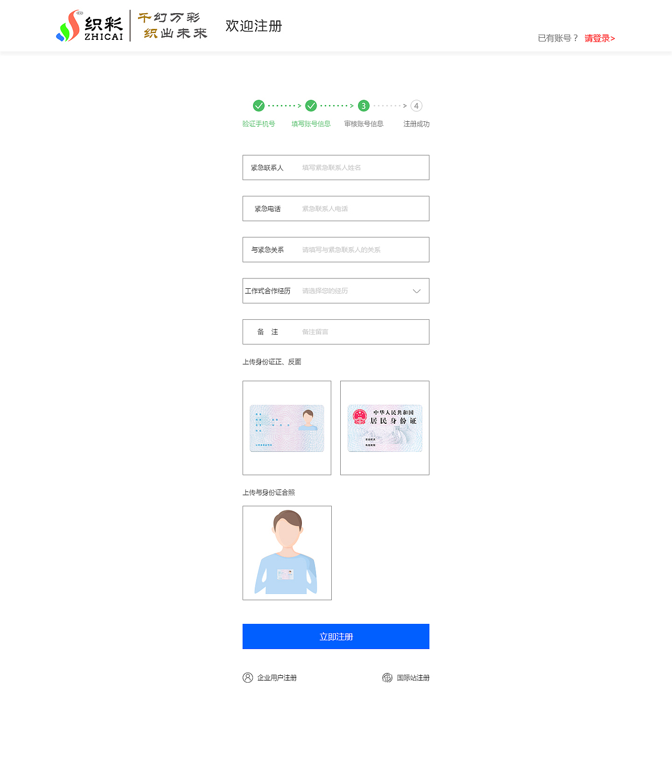This screenshot has height=784, width=672.
Task: Select the 验证手机号 step label
Action: pos(259,124)
